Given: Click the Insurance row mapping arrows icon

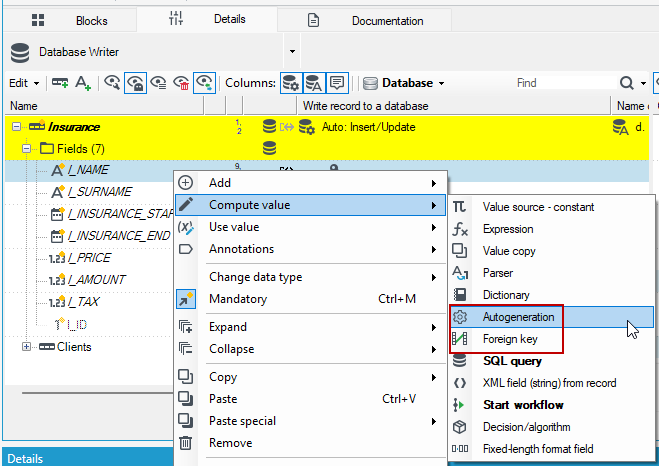Looking at the screenshot, I should click(287, 127).
